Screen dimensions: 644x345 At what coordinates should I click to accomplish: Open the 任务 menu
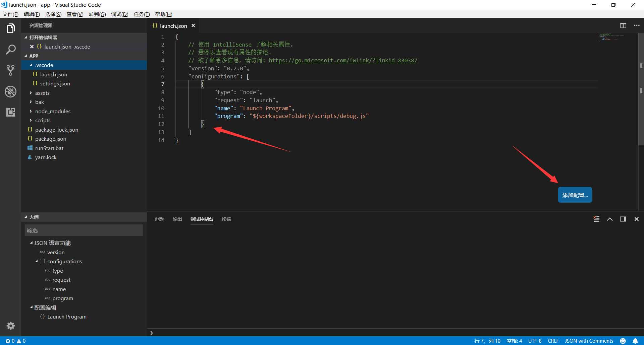pyautogui.click(x=142, y=14)
